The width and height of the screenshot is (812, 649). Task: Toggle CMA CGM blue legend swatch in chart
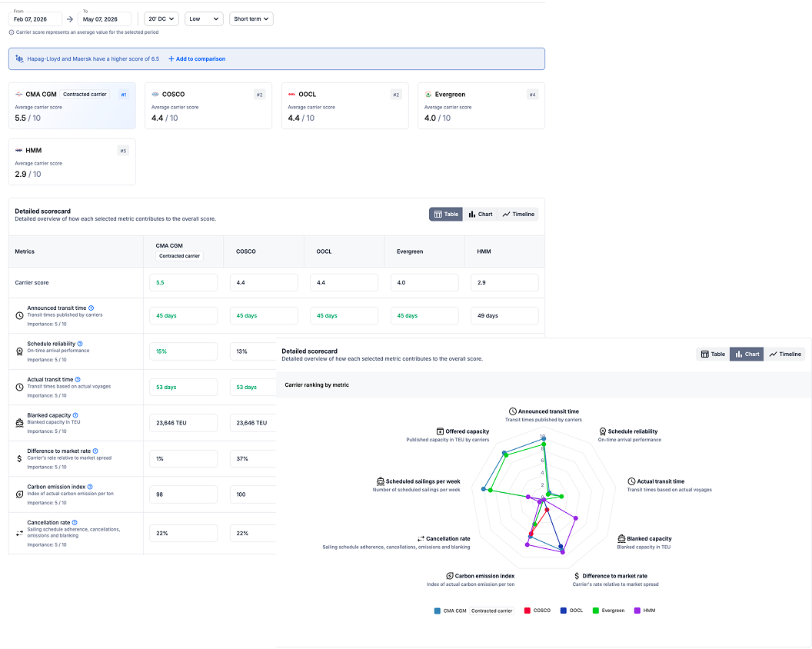(437, 611)
